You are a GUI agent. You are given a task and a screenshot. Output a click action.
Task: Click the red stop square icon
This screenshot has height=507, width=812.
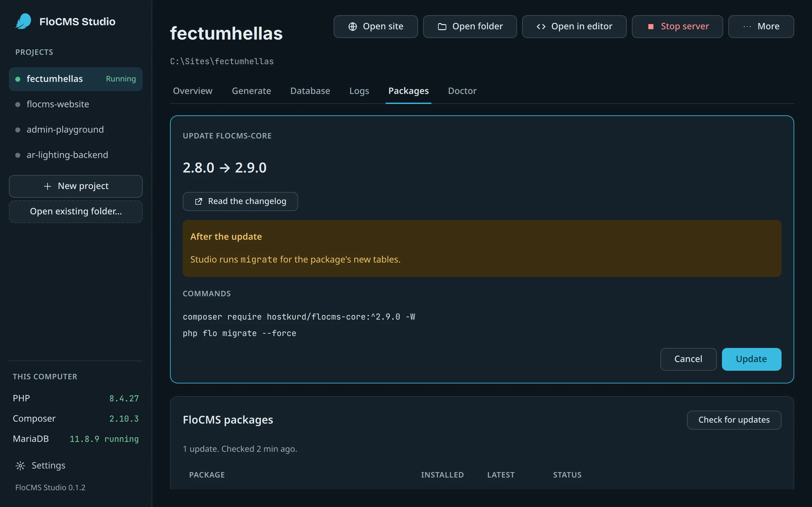pos(651,27)
